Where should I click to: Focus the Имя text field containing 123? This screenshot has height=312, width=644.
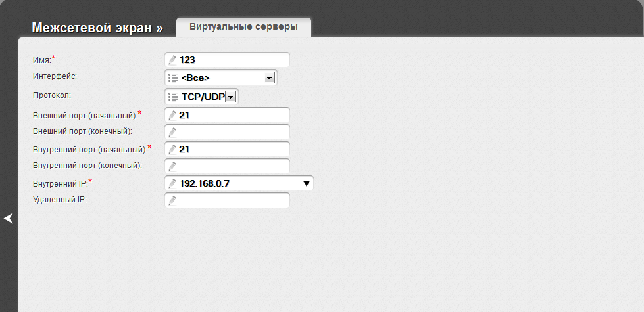(x=234, y=60)
